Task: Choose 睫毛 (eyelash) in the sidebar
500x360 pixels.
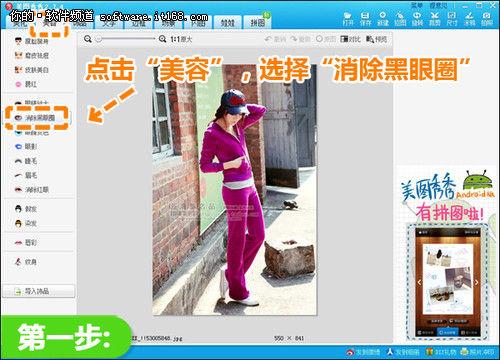Action: click(x=26, y=161)
